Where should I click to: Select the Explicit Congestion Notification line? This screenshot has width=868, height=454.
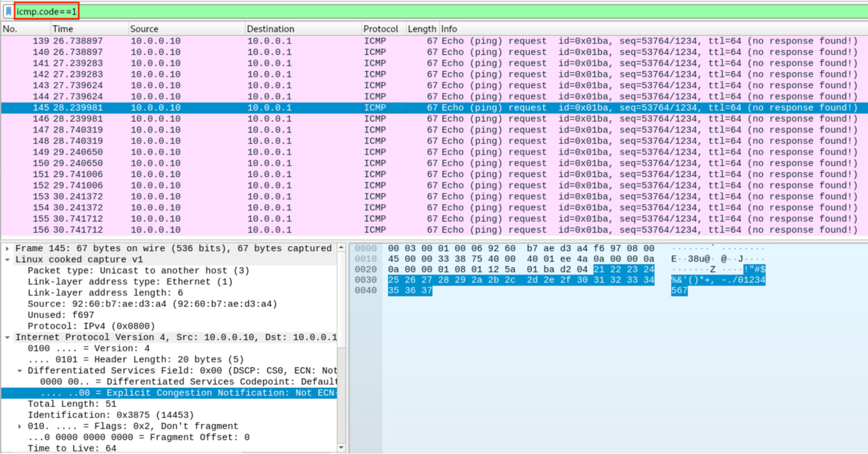tap(174, 393)
